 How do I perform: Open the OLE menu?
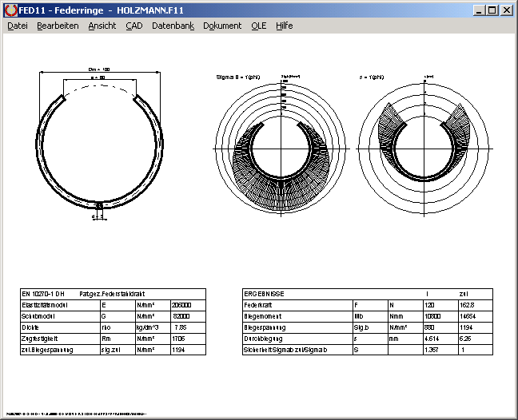259,26
